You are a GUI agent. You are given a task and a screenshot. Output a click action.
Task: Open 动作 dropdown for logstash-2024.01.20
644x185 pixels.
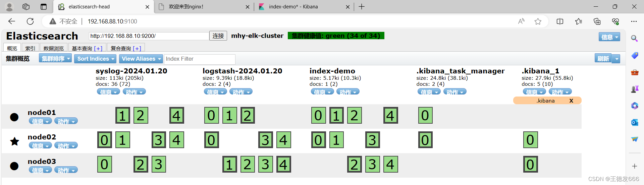(x=241, y=92)
